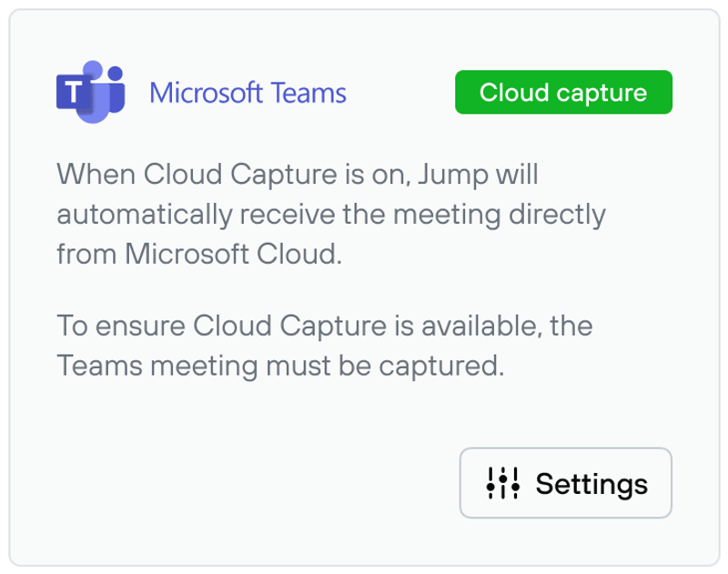Click 'Teams meeting must be captured.' line
728x574 pixels.
tap(280, 366)
